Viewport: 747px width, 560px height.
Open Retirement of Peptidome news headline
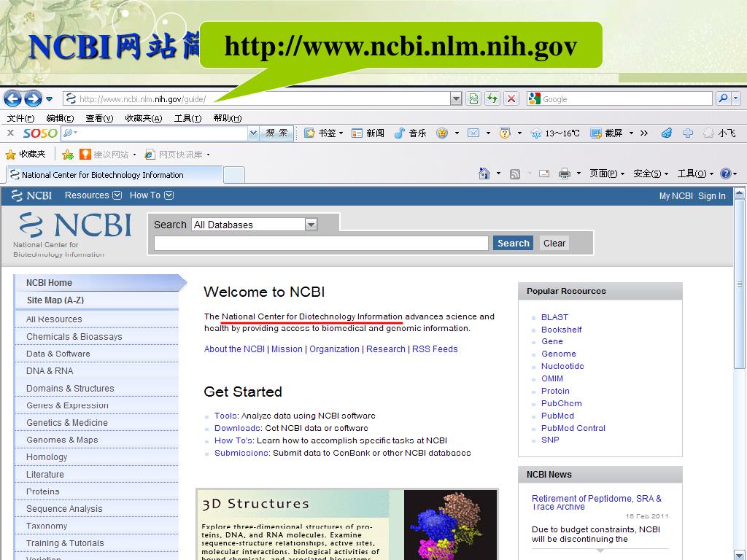597,502
